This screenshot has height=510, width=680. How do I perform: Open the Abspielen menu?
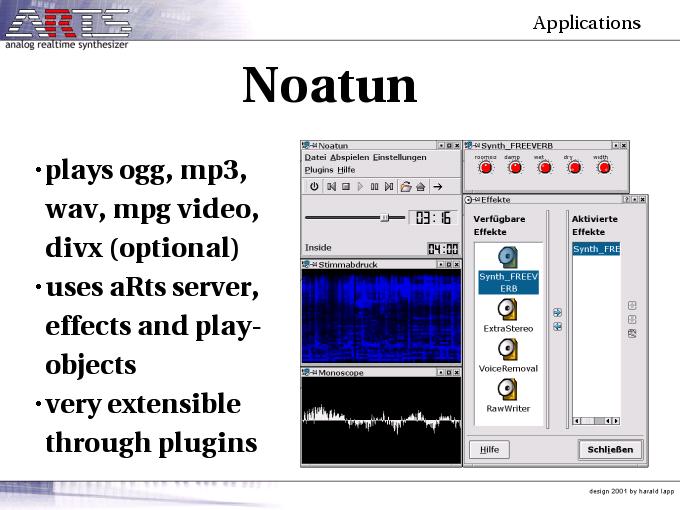349,158
